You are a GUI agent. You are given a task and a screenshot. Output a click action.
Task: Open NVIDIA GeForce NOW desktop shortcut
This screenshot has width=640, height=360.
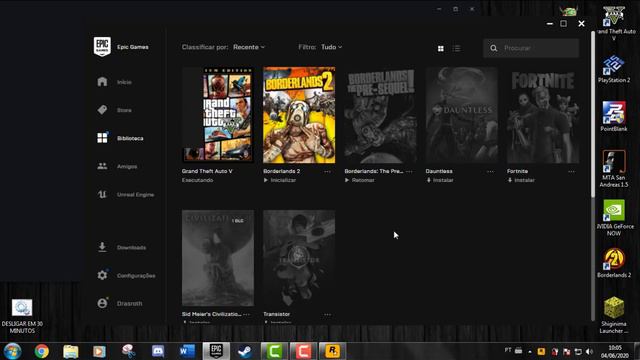click(x=614, y=218)
